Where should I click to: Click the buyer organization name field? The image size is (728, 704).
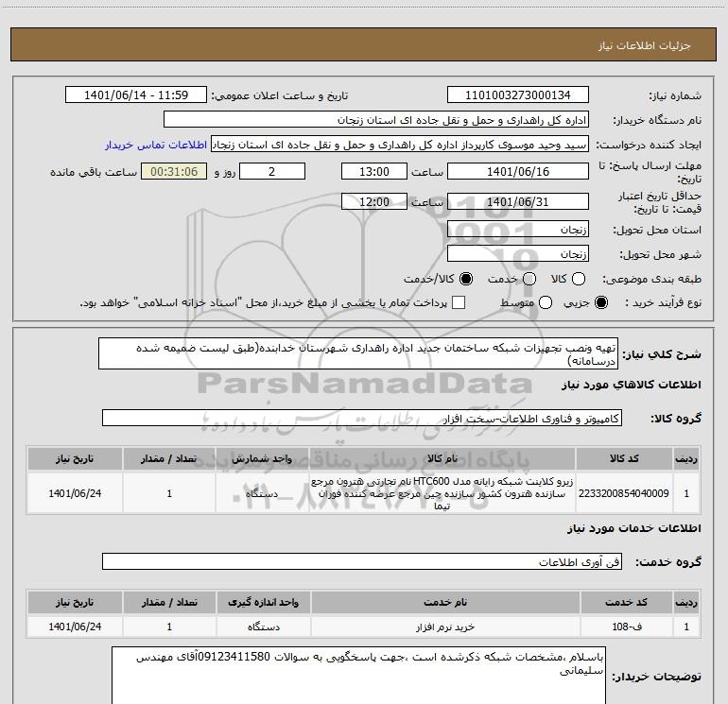point(376,120)
